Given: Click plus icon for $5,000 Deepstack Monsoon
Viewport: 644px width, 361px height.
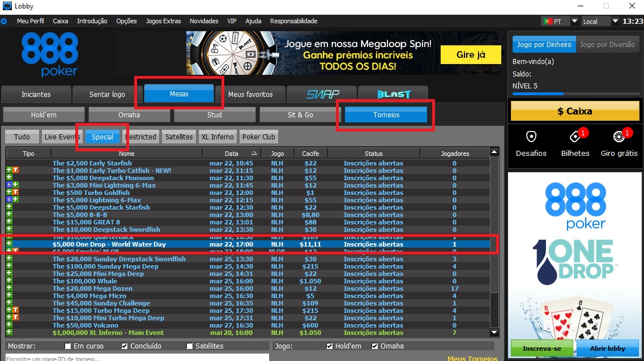Looking at the screenshot, I should [x=9, y=177].
